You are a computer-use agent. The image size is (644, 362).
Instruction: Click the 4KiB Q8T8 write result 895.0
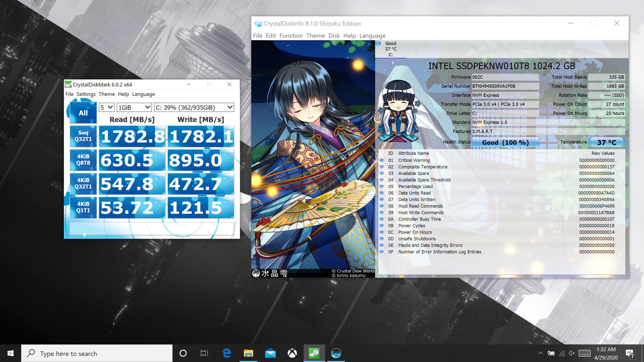click(x=201, y=160)
